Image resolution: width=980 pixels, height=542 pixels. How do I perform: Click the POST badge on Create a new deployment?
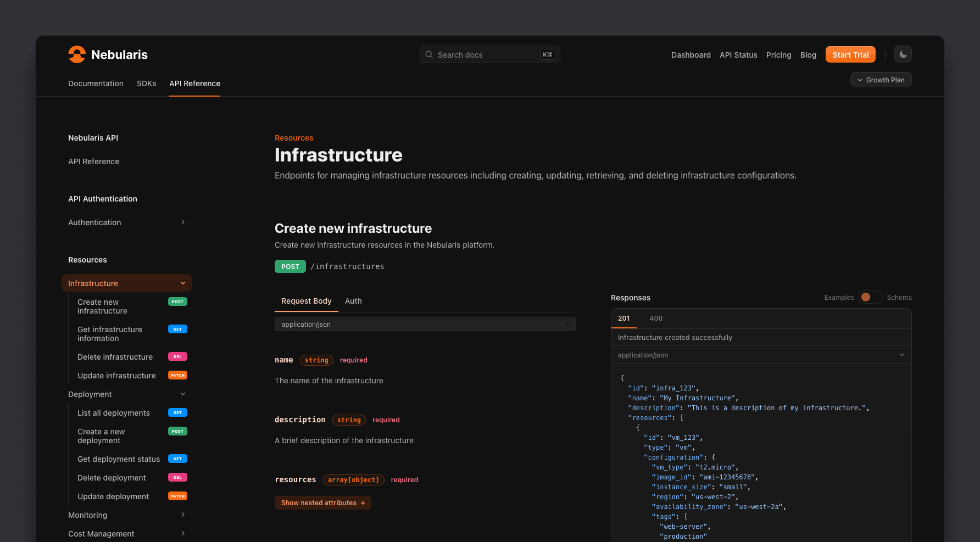[x=177, y=431]
